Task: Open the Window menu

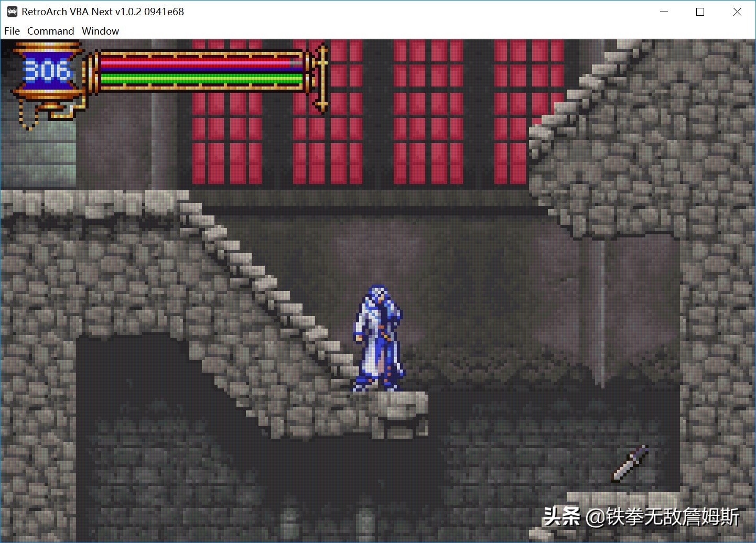Action: click(x=100, y=31)
